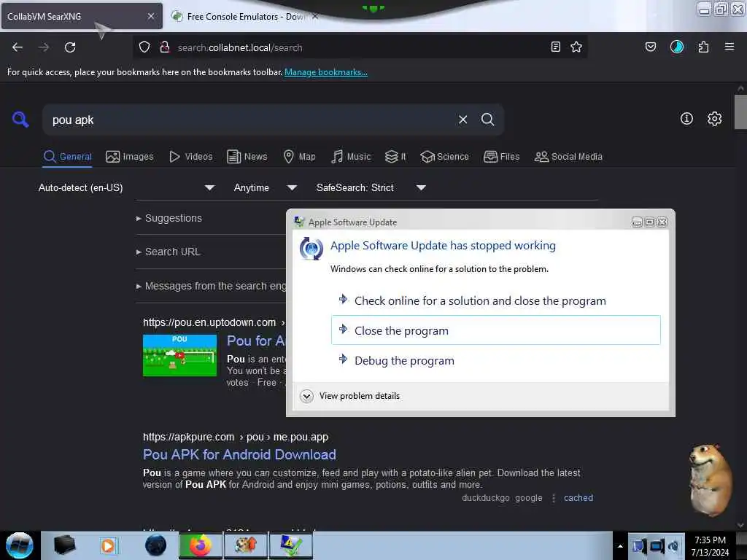Reload the current page
This screenshot has width=747, height=560.
pos(70,47)
